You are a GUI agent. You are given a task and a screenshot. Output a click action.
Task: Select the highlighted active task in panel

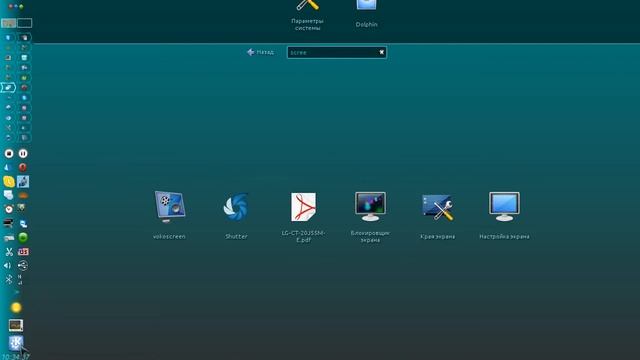click(x=8, y=87)
